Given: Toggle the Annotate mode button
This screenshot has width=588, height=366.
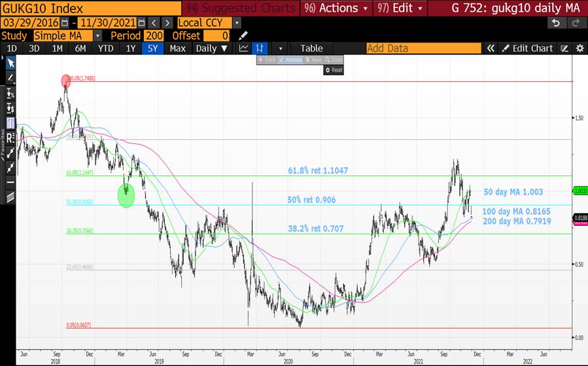Looking at the screenshot, I should [x=290, y=60].
